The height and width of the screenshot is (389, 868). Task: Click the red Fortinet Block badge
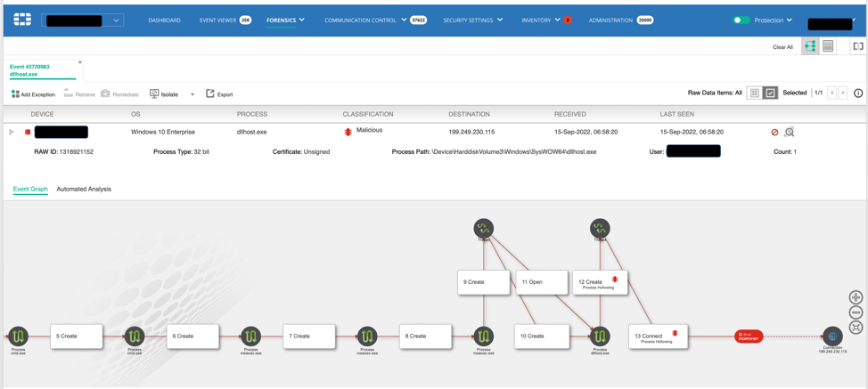tap(749, 336)
